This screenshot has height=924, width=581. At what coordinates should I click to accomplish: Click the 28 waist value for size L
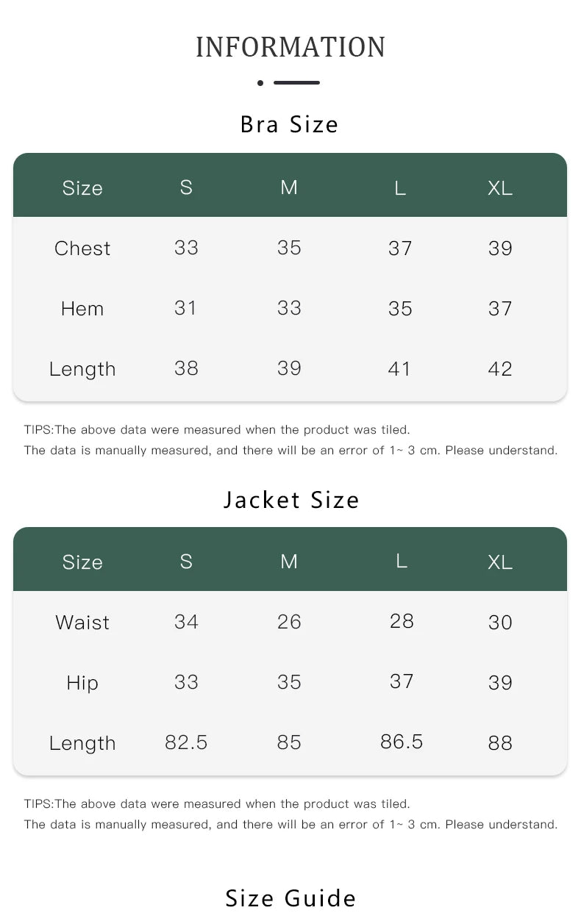coord(402,621)
